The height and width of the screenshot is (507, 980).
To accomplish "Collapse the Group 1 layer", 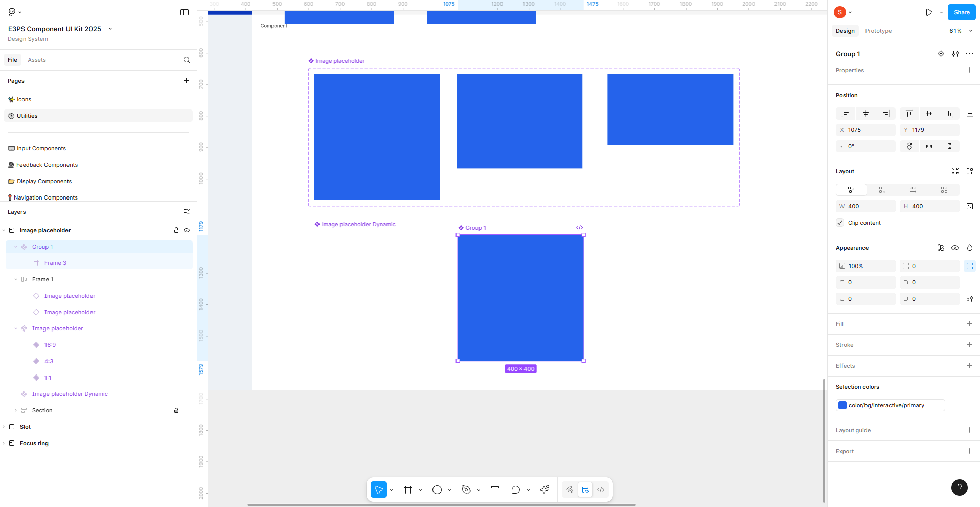I will pos(16,247).
